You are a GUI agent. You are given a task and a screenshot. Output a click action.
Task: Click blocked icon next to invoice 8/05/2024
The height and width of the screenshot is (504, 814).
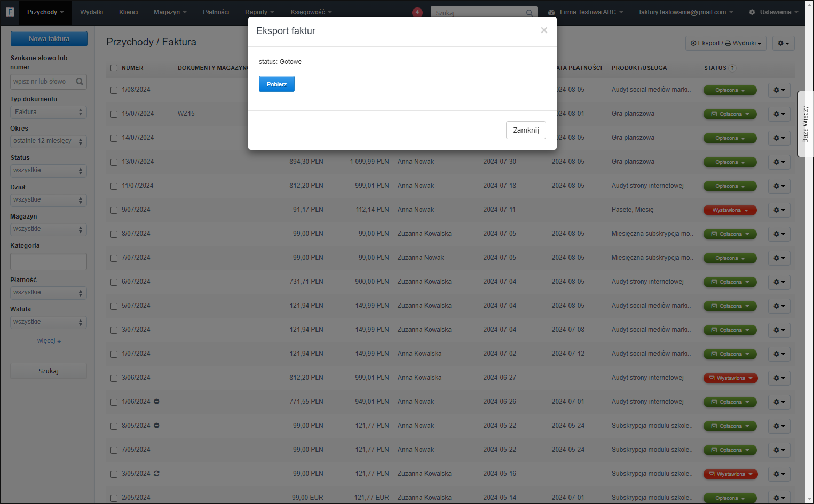point(156,426)
